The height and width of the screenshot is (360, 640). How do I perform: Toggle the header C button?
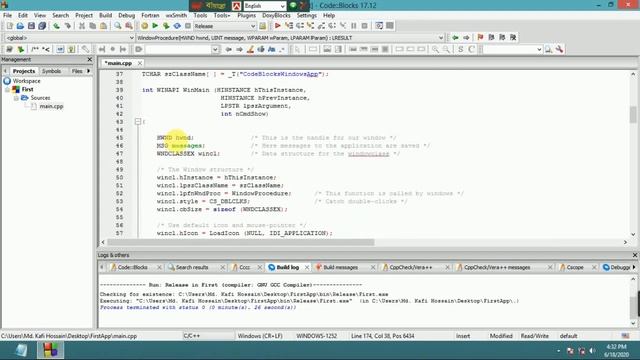tap(471, 49)
